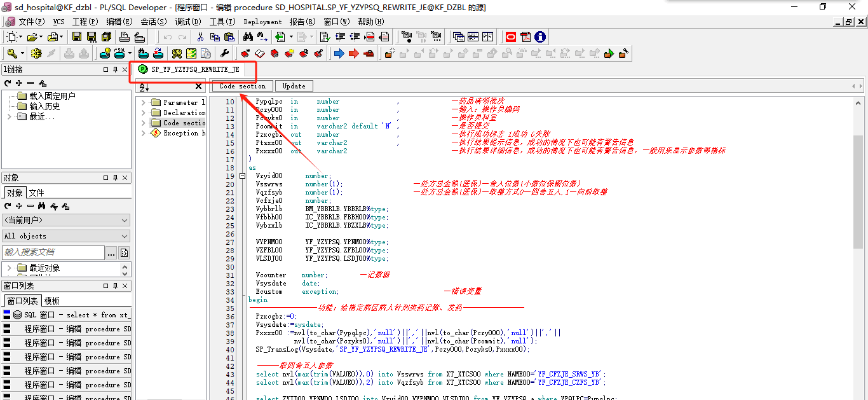Click the plus icon in 链接 panel
The height and width of the screenshot is (400, 868).
point(19,83)
